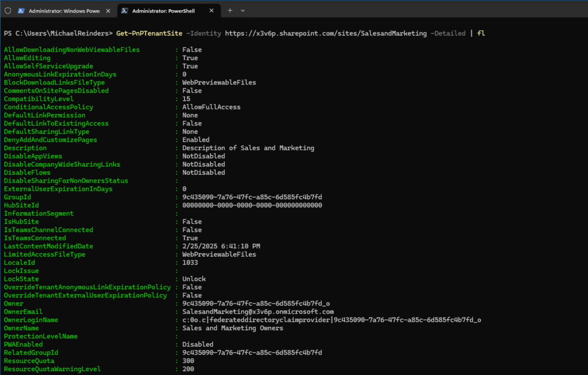Click the ResourceQuota value 300
Image resolution: width=588 pixels, height=375 pixels.
point(188,360)
